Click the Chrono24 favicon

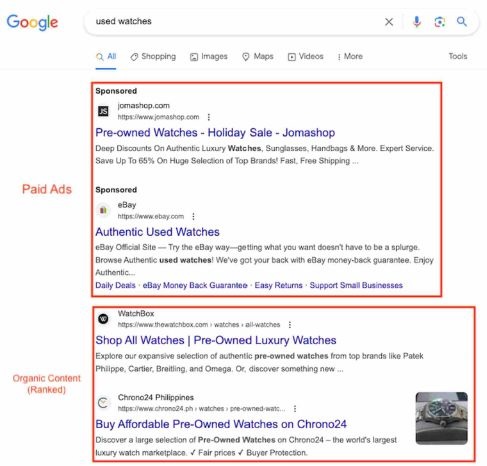pyautogui.click(x=103, y=403)
